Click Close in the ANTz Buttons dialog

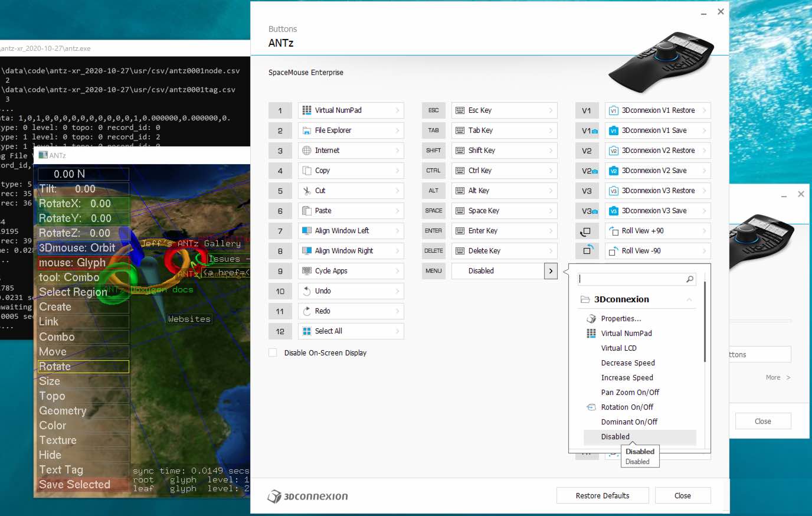(683, 495)
